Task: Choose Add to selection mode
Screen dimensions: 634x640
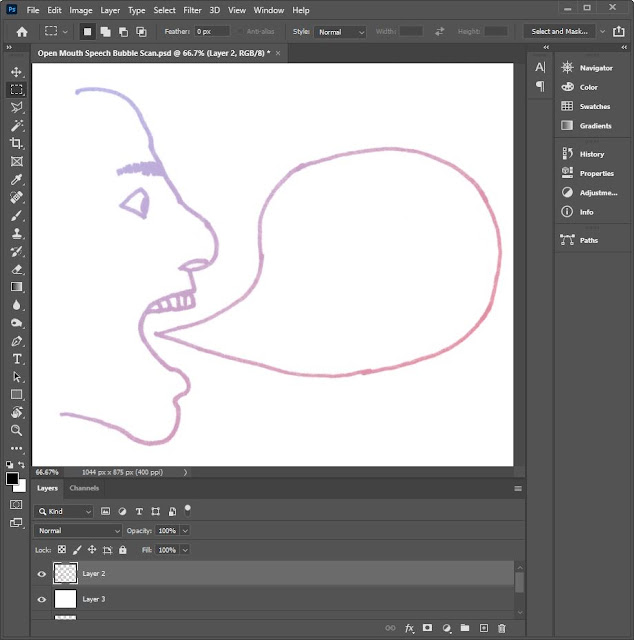Action: (105, 32)
